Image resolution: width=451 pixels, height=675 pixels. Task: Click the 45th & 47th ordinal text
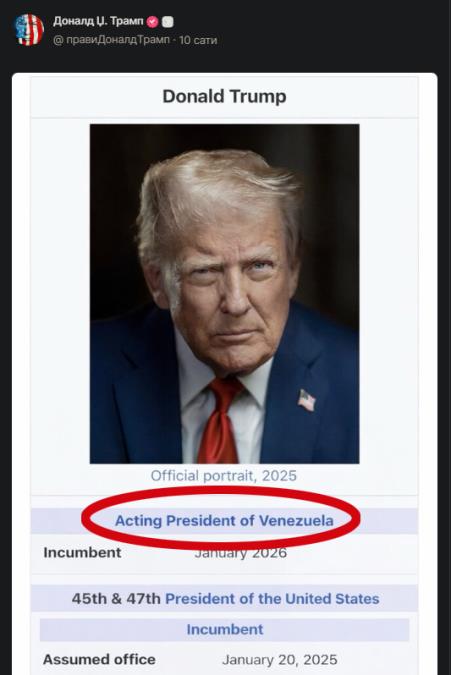[x=116, y=599]
